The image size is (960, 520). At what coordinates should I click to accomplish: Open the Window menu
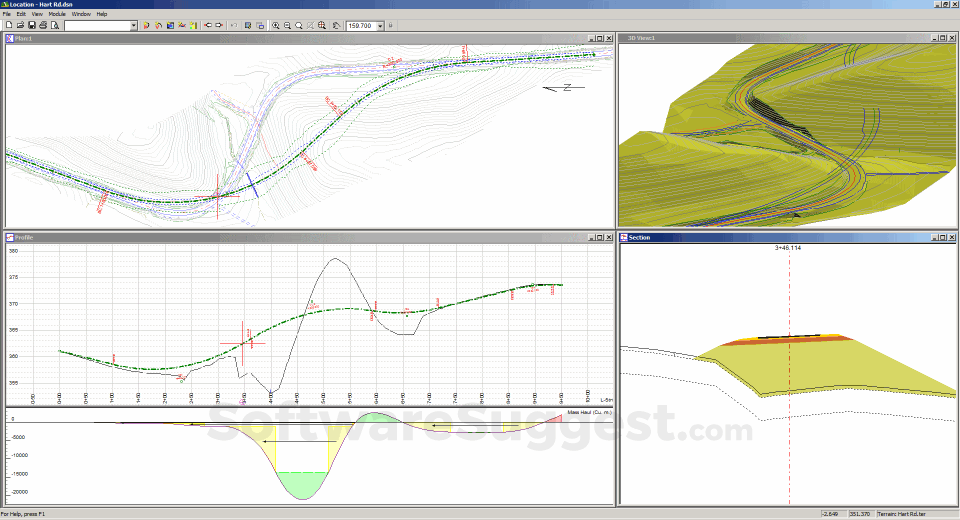[x=81, y=14]
